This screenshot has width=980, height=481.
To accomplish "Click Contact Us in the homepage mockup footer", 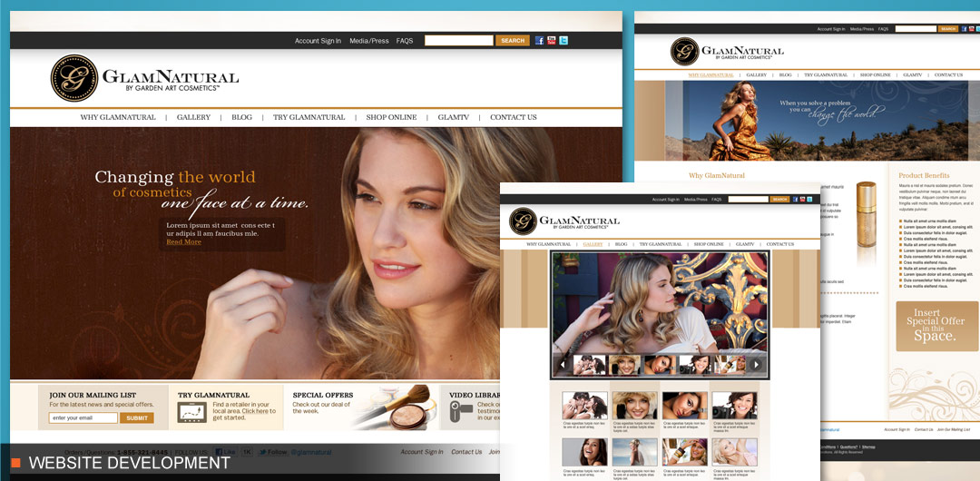I will 466,452.
